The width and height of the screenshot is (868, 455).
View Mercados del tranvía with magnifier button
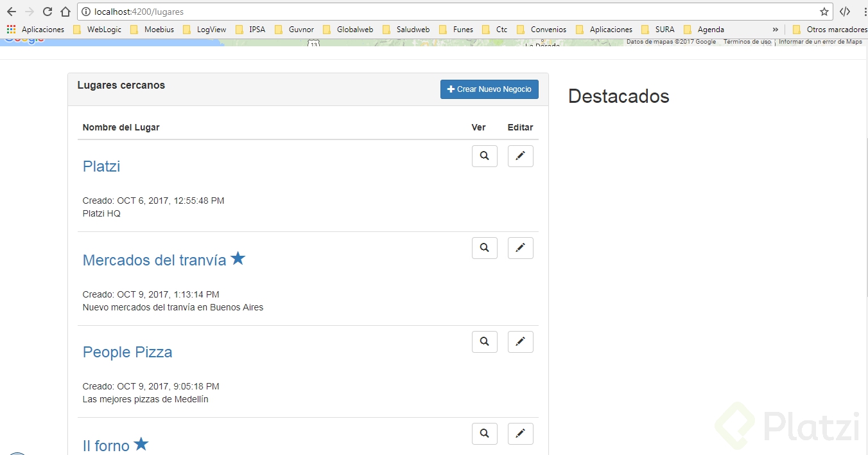pos(485,248)
